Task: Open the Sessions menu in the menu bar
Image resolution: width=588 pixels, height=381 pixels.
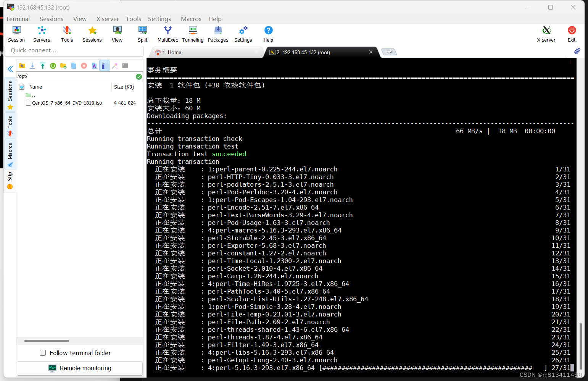Action: pyautogui.click(x=52, y=19)
